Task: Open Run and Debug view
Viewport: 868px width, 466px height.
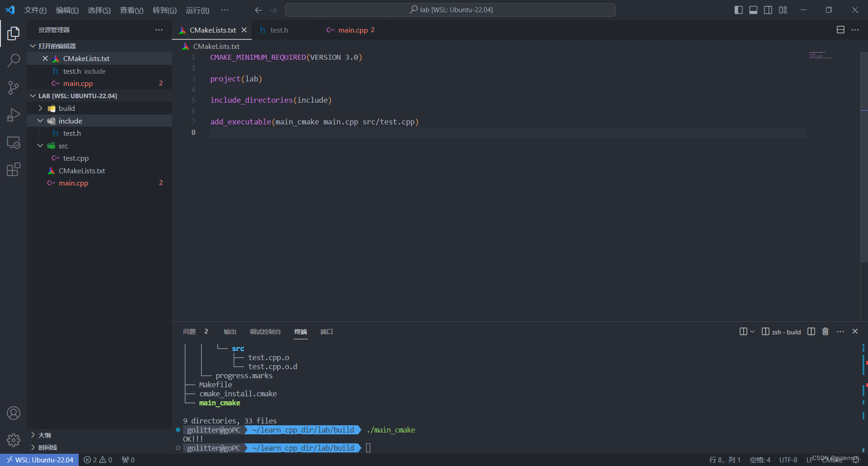Action: click(x=14, y=115)
